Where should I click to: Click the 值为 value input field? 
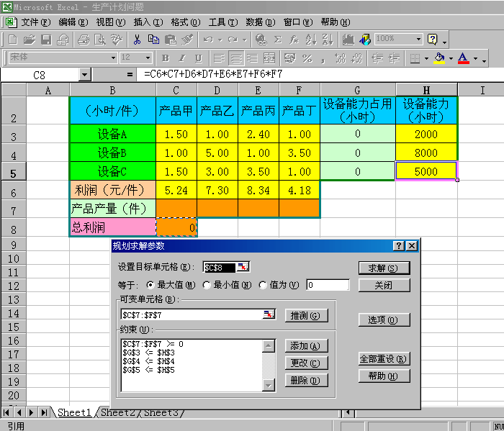tap(328, 285)
